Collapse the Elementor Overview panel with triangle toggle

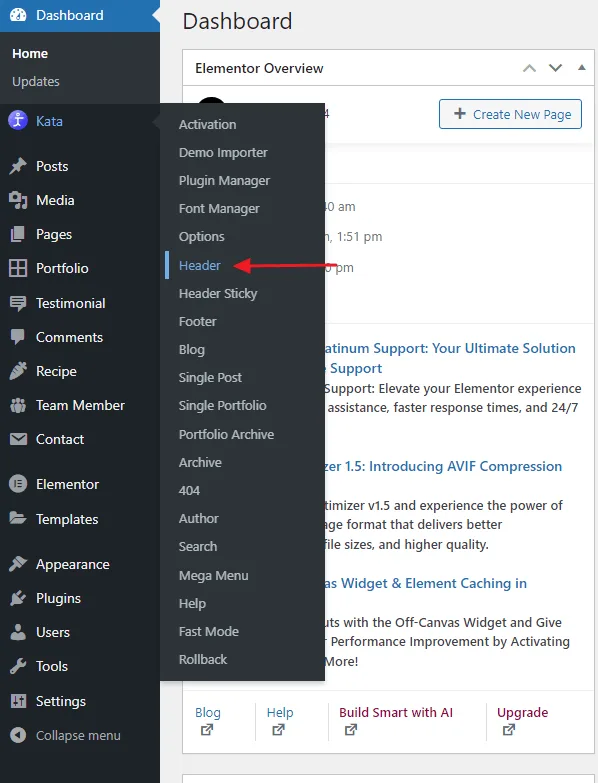(582, 67)
